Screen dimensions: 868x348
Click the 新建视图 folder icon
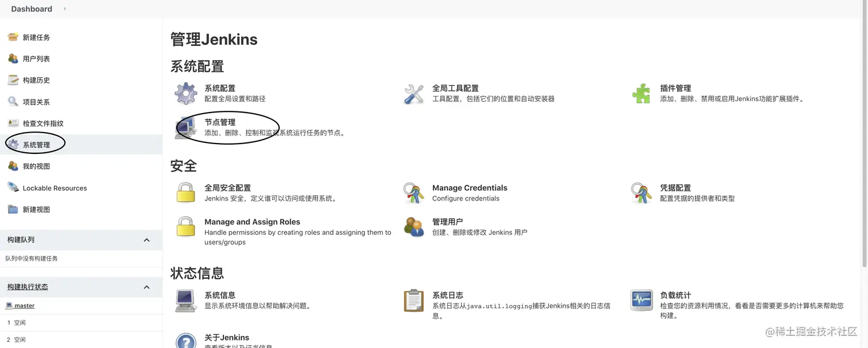pos(13,209)
